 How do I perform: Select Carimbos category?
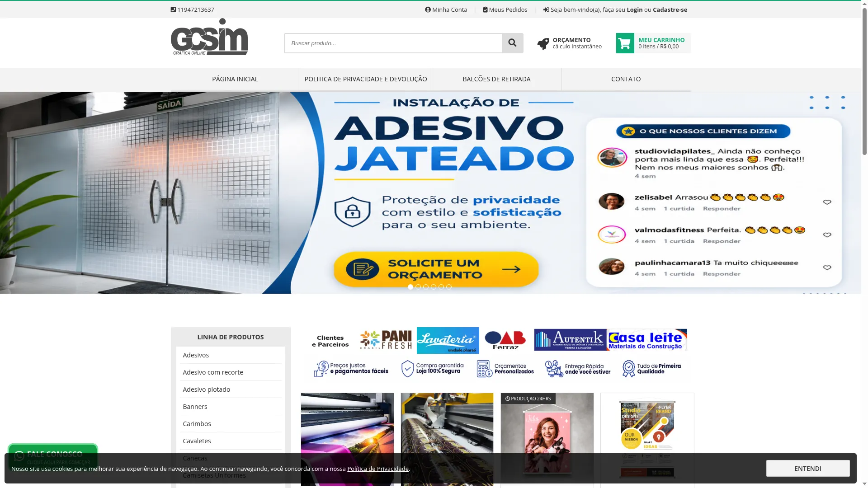coord(231,424)
